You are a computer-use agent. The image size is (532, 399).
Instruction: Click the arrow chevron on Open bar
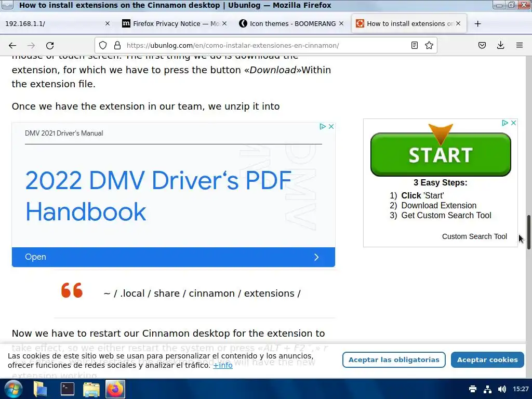[316, 257]
